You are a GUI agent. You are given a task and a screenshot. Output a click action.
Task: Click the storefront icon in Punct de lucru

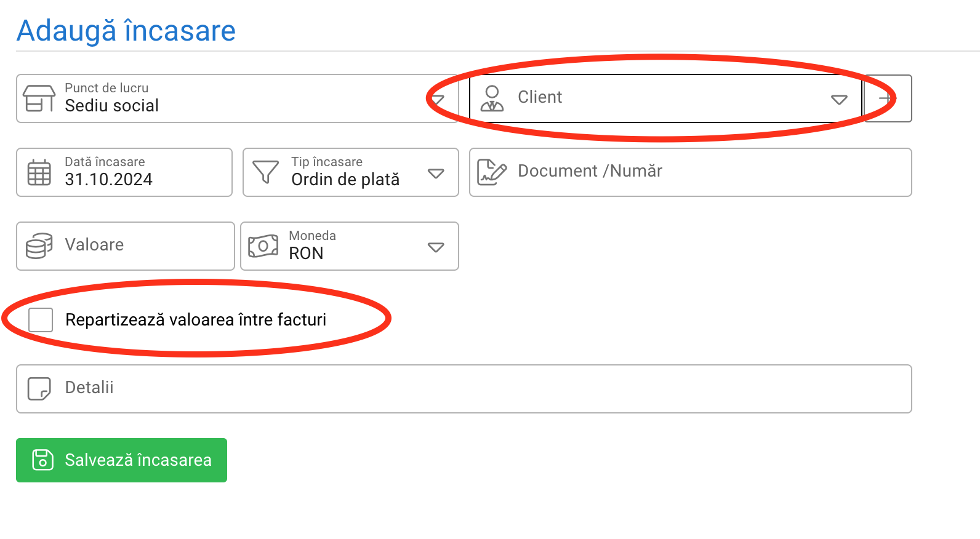(39, 98)
